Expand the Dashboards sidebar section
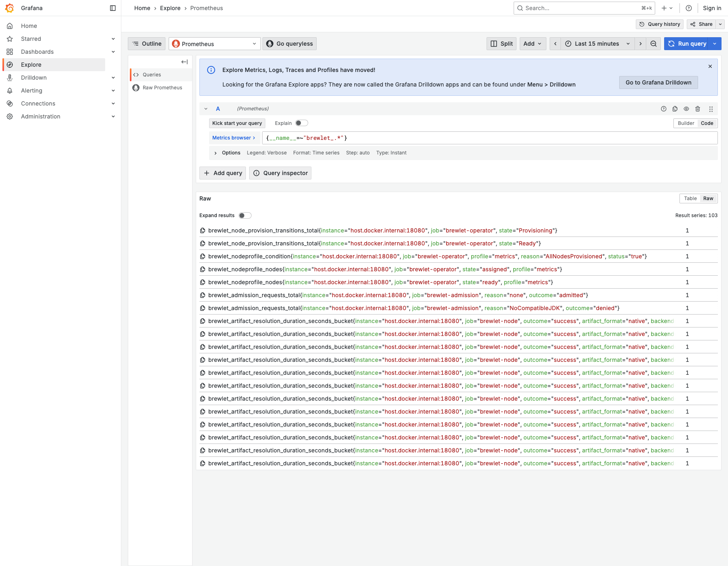This screenshot has height=566, width=728. (x=113, y=52)
